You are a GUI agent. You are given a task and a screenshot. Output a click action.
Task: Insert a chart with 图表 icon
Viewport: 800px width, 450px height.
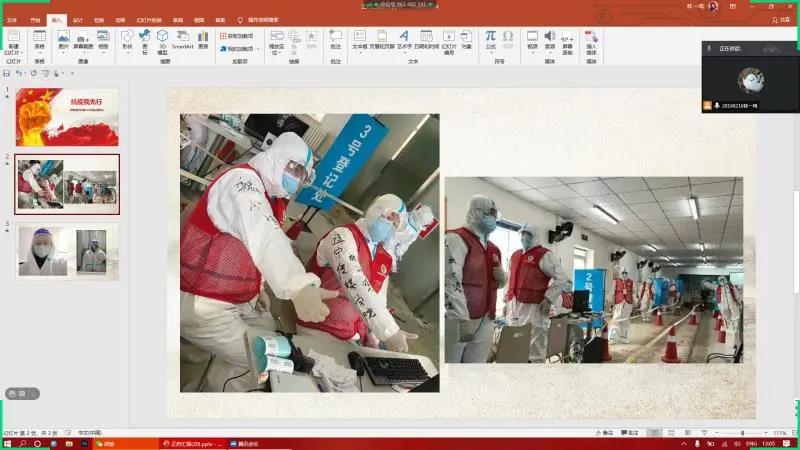(204, 40)
